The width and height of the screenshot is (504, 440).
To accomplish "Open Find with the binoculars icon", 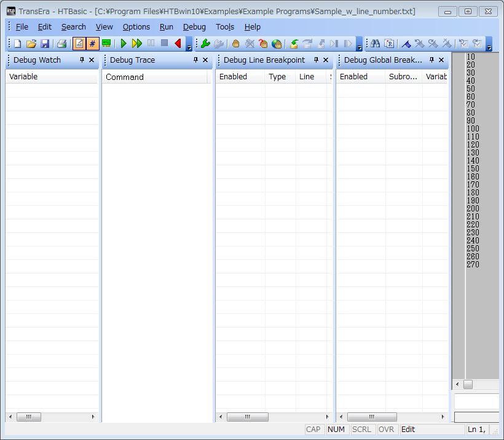I will 375,44.
